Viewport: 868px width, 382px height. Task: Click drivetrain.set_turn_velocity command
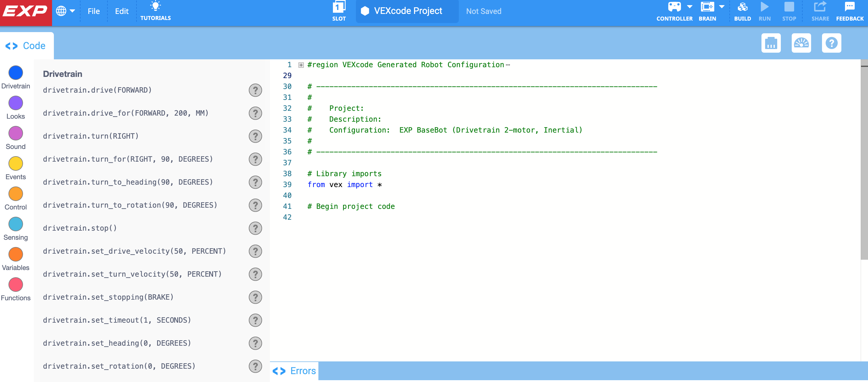coord(132,274)
